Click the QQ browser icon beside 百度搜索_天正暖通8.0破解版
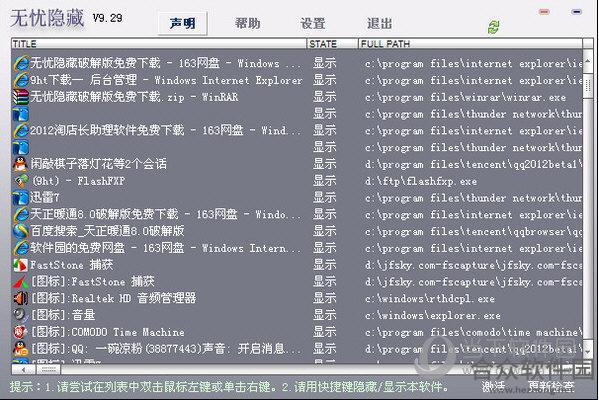Screen dimensions: 599x400 [21, 231]
